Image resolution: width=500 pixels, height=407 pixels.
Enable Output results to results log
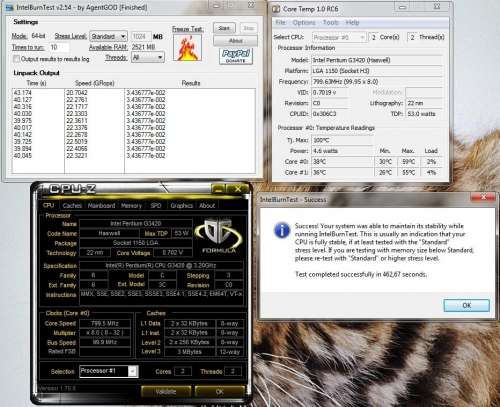pyautogui.click(x=16, y=59)
